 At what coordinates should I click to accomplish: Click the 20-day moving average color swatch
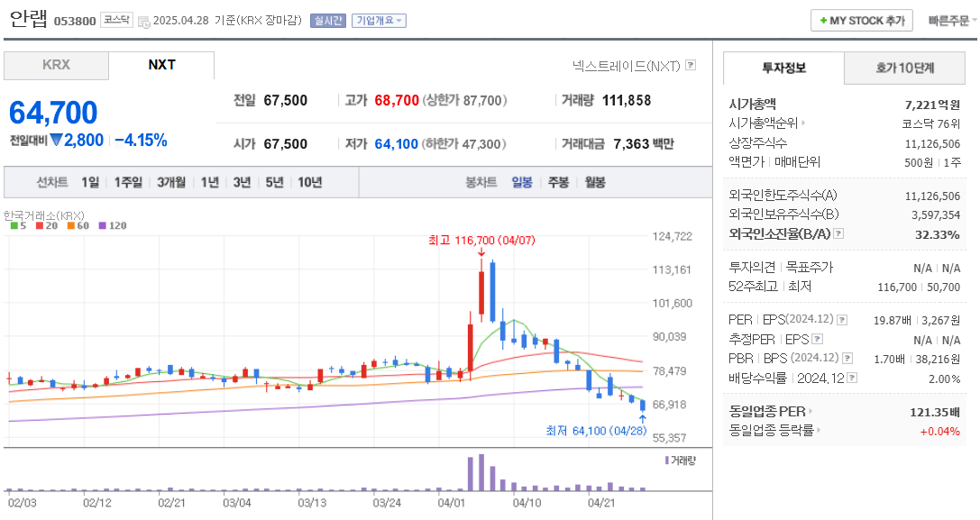pos(39,226)
